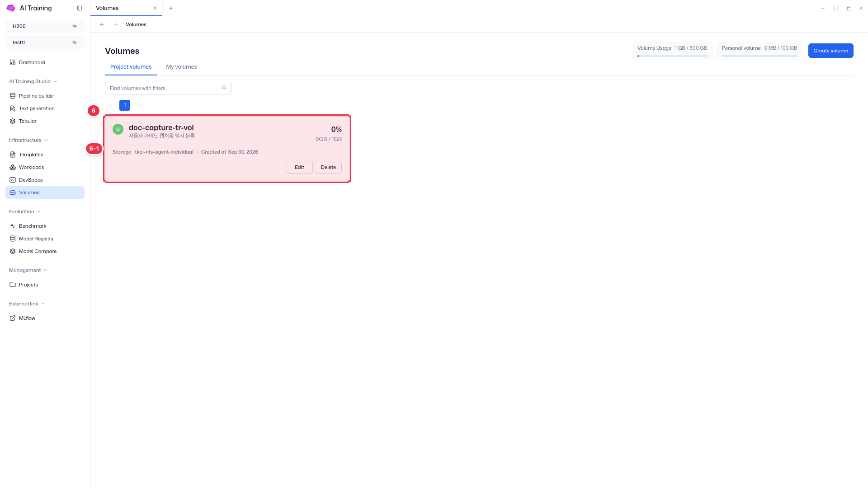This screenshot has width=868, height=488.
Task: Open the MLflow external link icon
Action: click(13, 318)
